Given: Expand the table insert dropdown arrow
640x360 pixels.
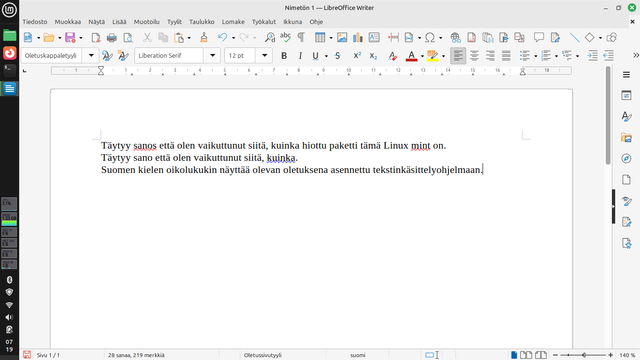Looking at the screenshot, I should click(x=331, y=38).
